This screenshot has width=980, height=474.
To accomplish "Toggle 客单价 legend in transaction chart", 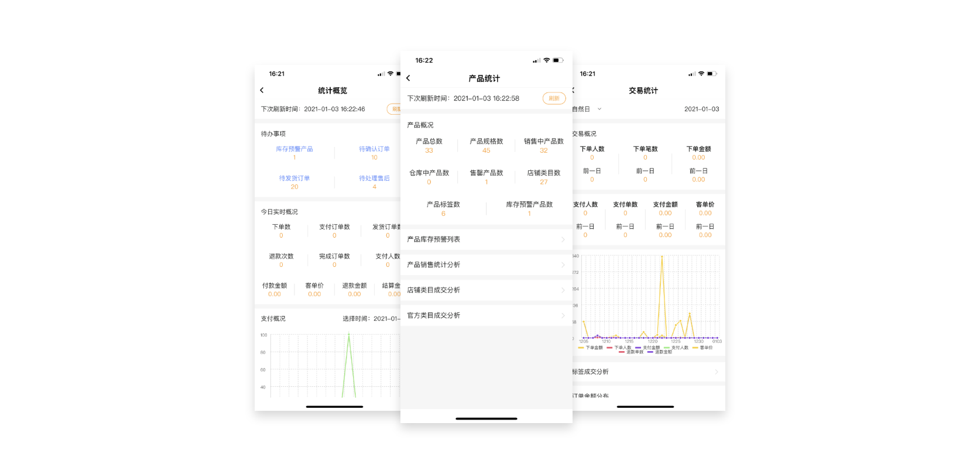I will [x=703, y=348].
